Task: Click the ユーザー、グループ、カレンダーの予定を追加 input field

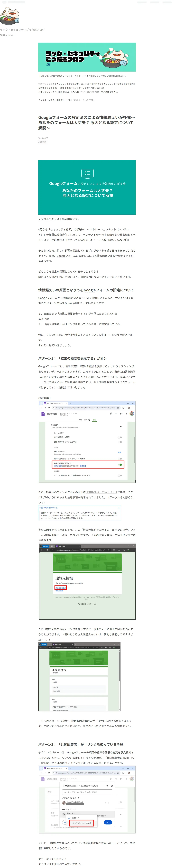Action: tap(87, 792)
